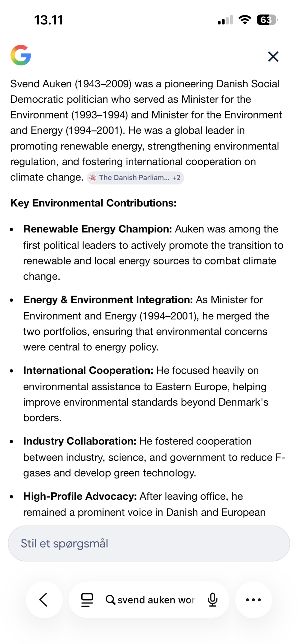Tap the "svend auken wor" search query
Image resolution: width=298 pixels, height=644 pixels.
(156, 600)
